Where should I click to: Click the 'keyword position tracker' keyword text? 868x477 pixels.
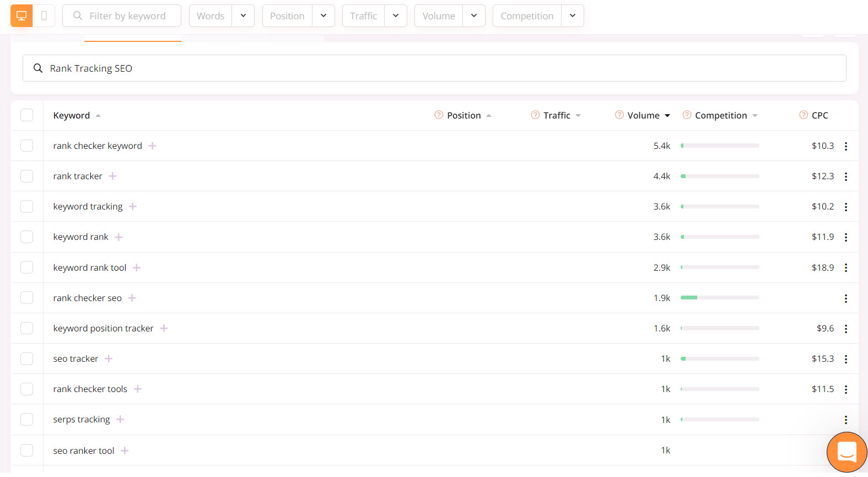104,328
